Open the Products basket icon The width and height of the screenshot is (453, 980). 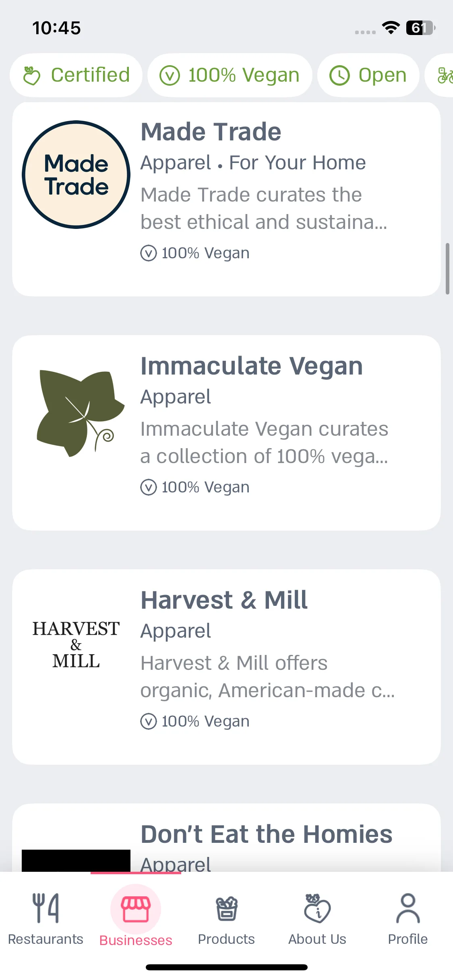tap(226, 908)
